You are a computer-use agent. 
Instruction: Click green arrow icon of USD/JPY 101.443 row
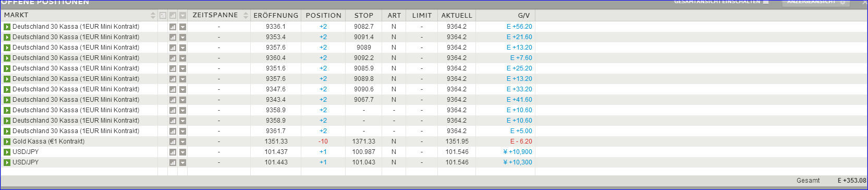(x=7, y=162)
